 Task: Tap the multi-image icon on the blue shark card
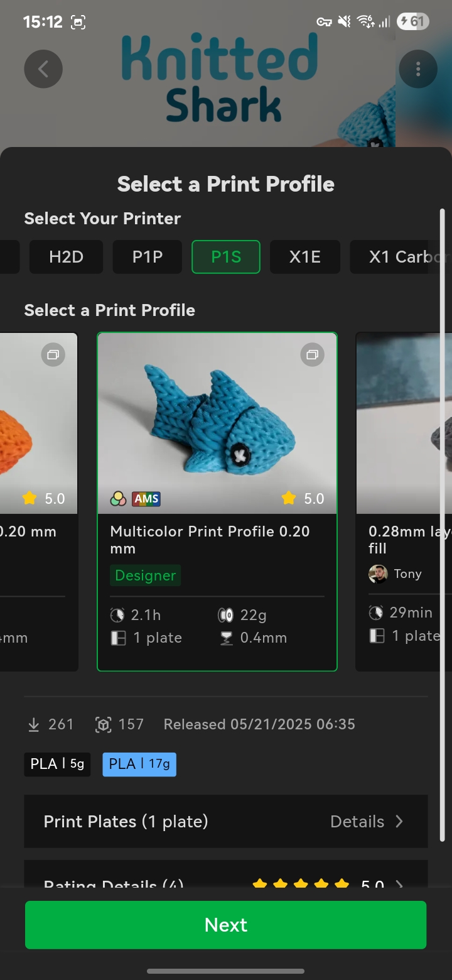[312, 355]
